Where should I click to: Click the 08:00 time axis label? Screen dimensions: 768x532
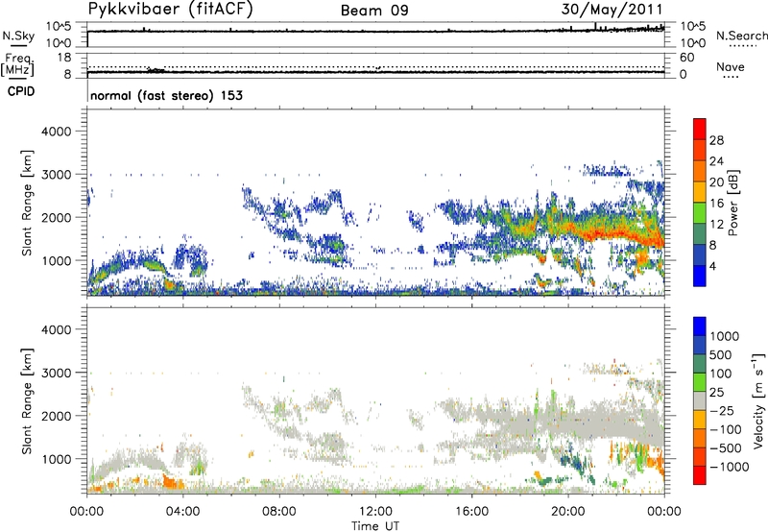279,512
